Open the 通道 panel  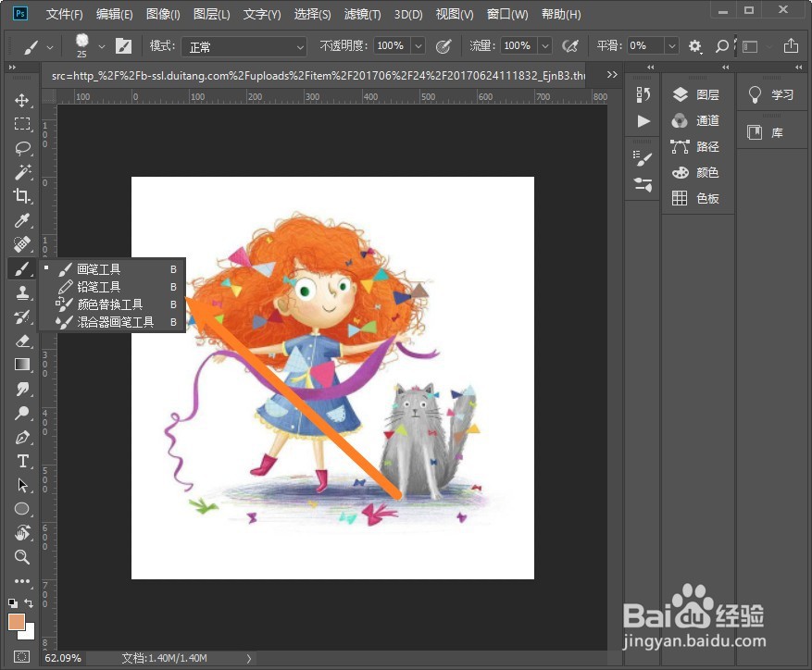[x=696, y=120]
